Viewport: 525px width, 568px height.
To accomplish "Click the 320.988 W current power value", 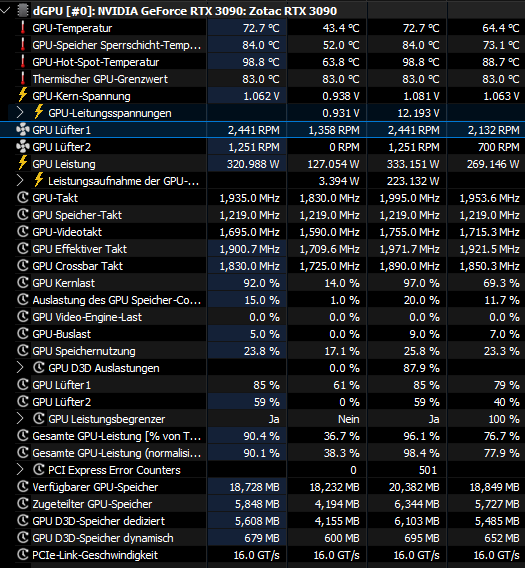I will [253, 164].
